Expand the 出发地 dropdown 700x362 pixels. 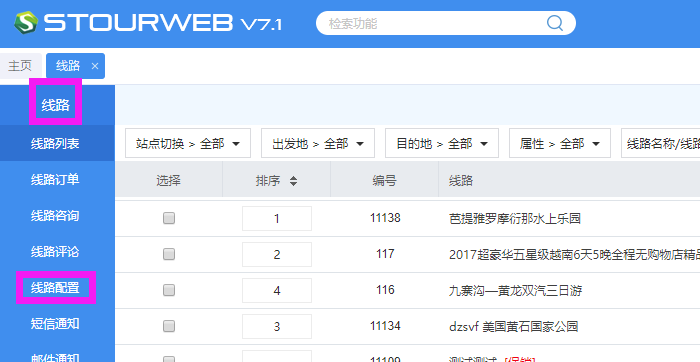pyautogui.click(x=318, y=143)
